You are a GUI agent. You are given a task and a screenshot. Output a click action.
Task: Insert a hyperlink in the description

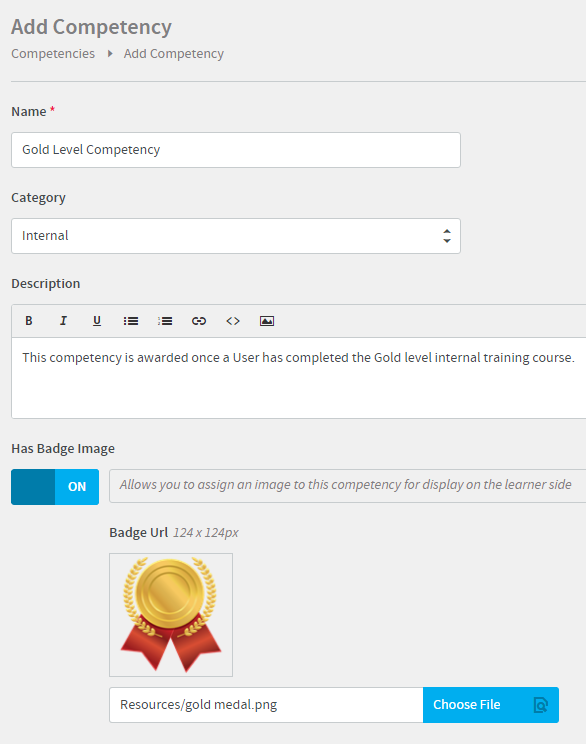[199, 321]
